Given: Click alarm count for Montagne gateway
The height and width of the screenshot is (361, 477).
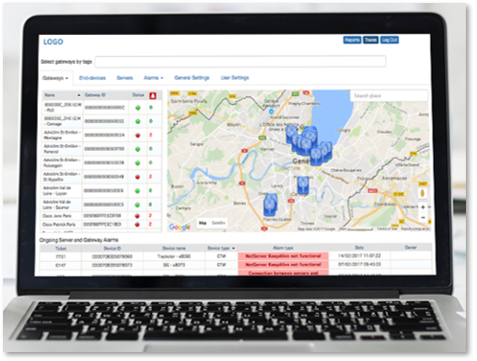Looking at the screenshot, I should pyautogui.click(x=151, y=135).
